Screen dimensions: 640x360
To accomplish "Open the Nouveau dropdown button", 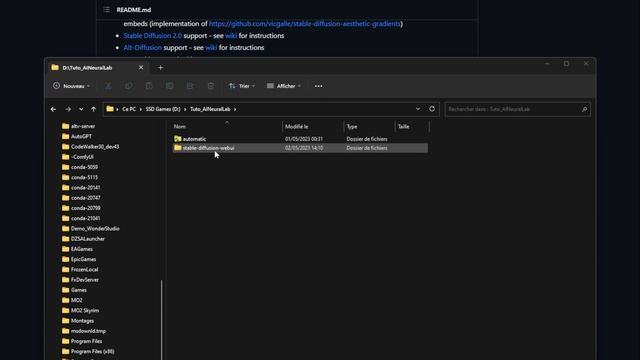I will [x=71, y=86].
